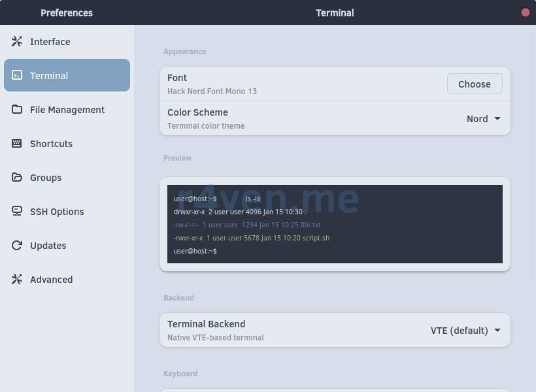Click the Advanced tools icon in sidebar

tap(17, 280)
